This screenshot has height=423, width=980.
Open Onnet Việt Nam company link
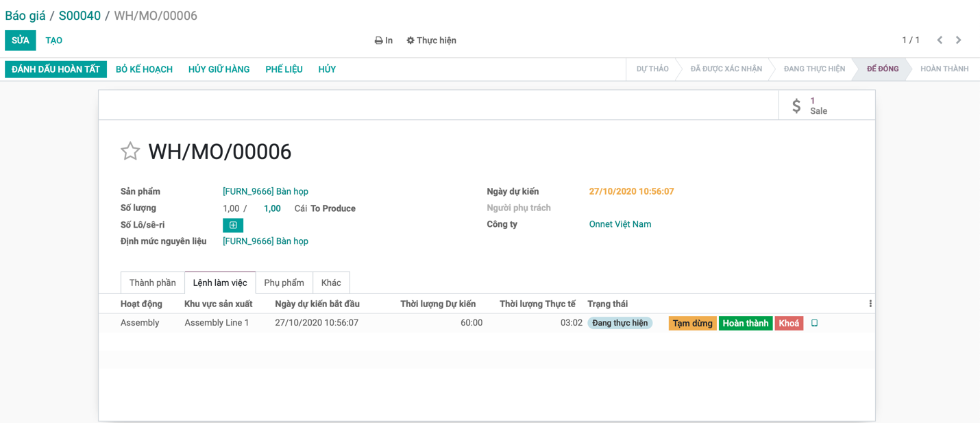(x=620, y=224)
